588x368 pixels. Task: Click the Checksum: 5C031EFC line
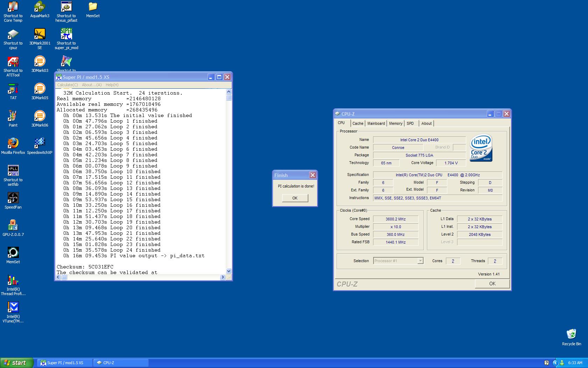tap(85, 267)
